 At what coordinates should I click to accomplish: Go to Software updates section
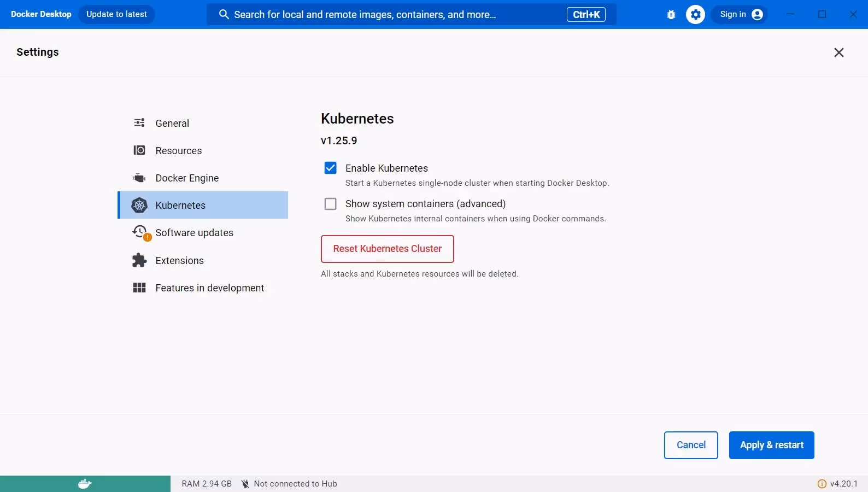click(x=203, y=232)
